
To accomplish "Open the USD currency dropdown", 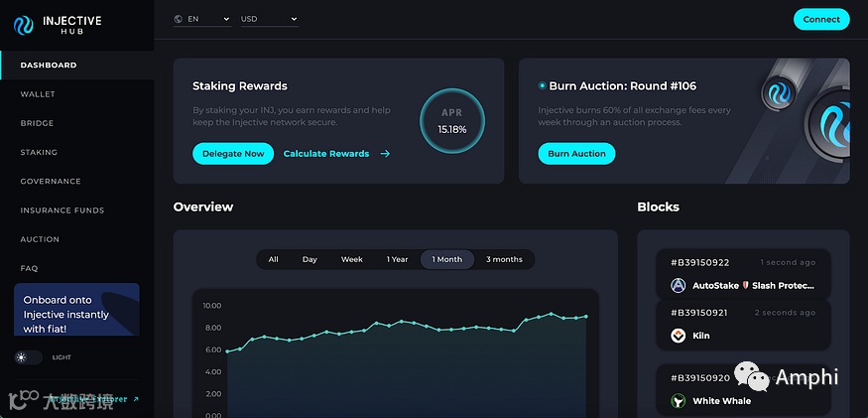I will pos(270,19).
